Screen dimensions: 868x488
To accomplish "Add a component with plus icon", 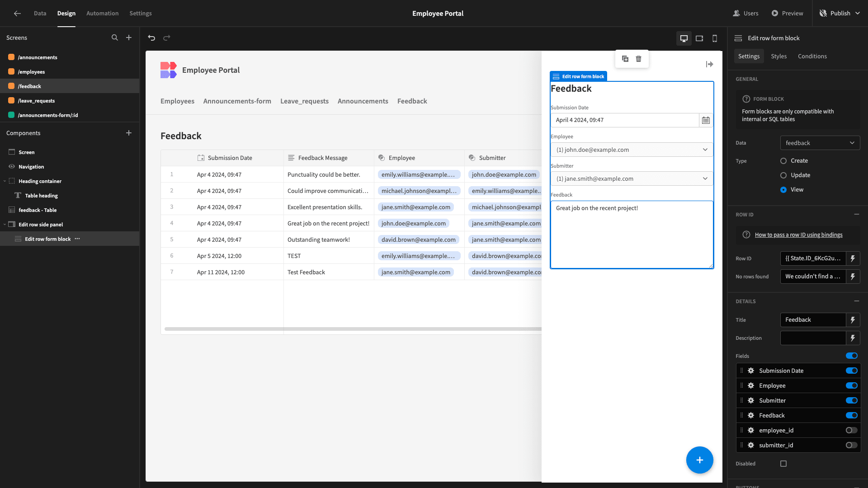I will (129, 133).
